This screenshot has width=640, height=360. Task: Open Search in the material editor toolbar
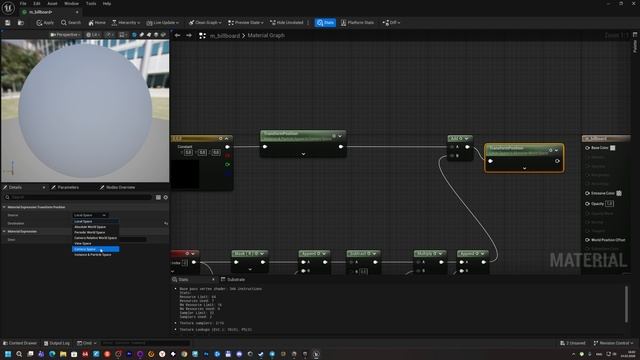pyautogui.click(x=71, y=23)
